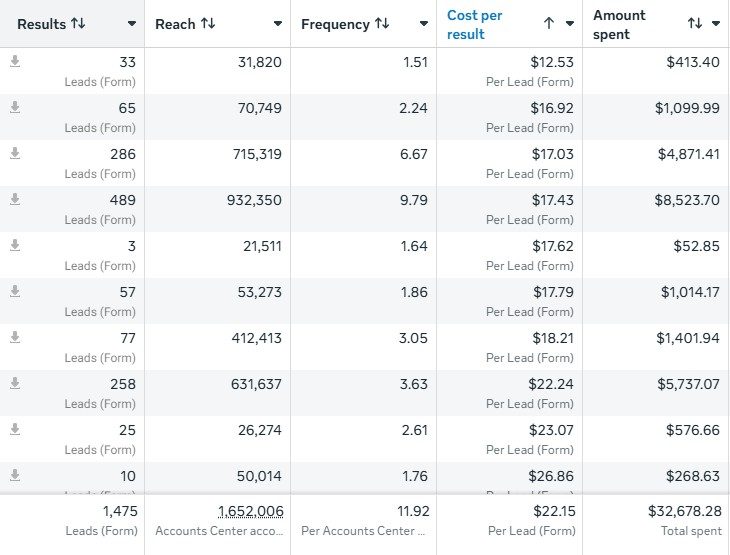Screen dimensions: 730x555
Task: Select the reach value 715,319
Action: (257, 154)
